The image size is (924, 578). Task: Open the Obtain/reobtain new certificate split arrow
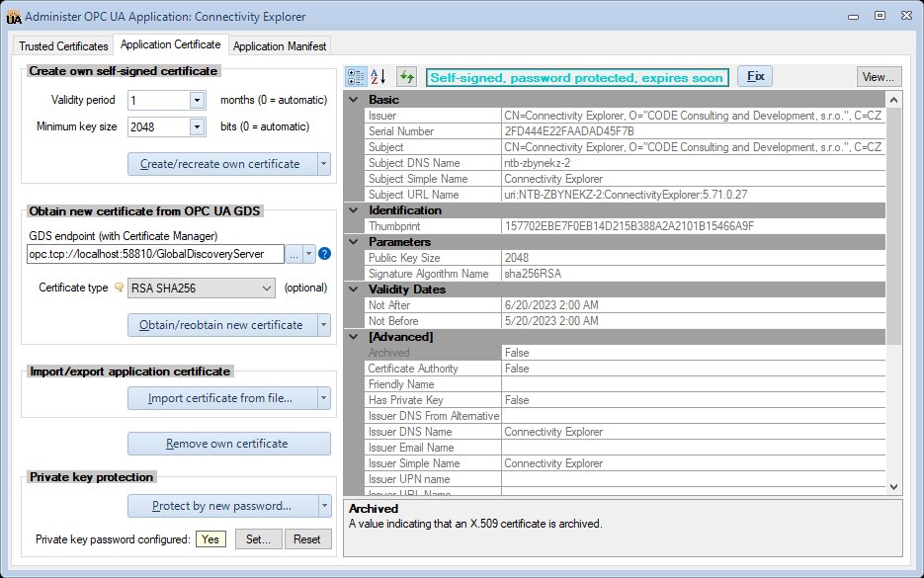point(323,325)
